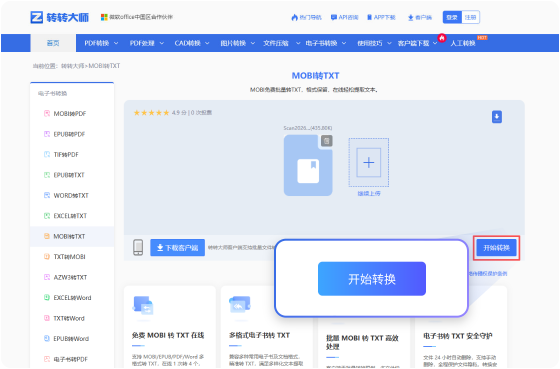Click the 登录 button

(452, 17)
